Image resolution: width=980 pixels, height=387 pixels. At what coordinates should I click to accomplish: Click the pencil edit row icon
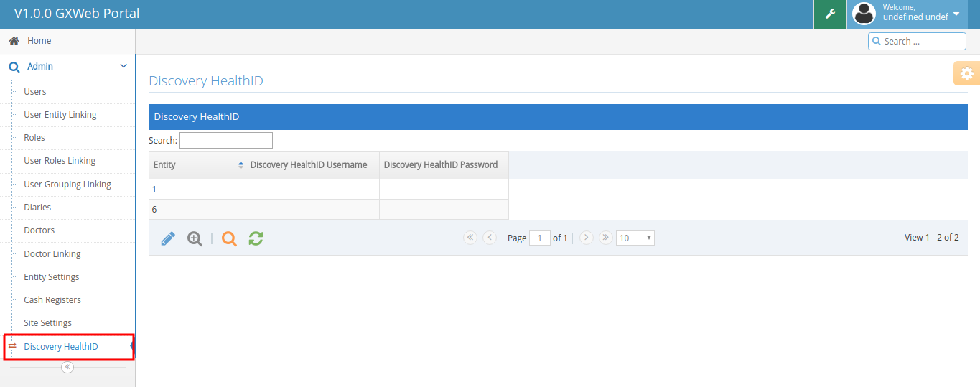coord(167,238)
